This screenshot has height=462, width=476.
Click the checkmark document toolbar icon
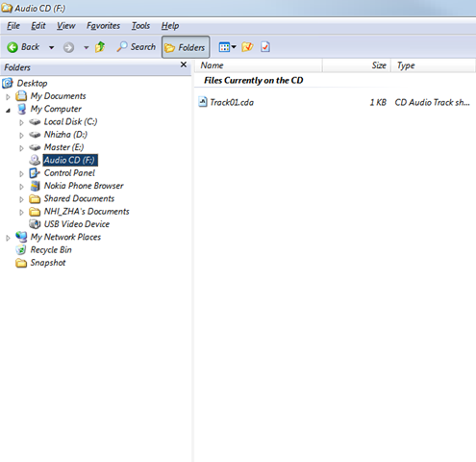(265, 47)
